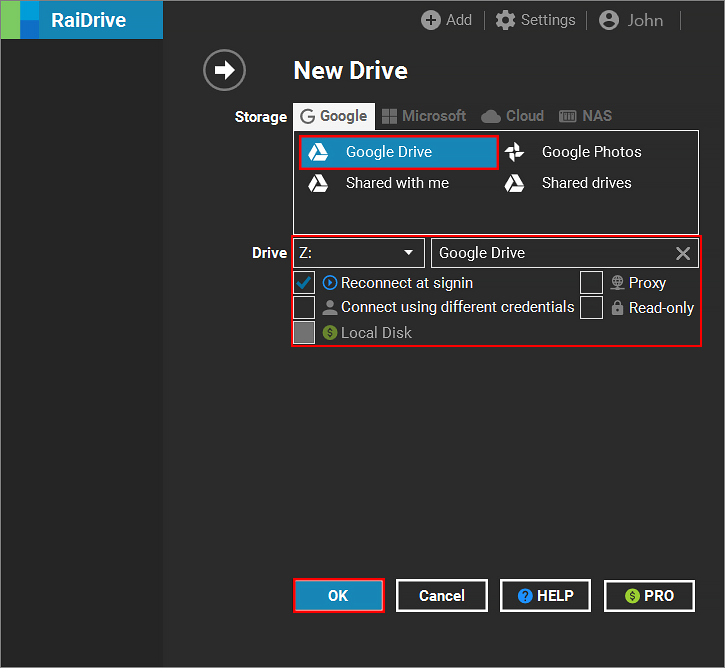The image size is (725, 668).
Task: Click the Read-only label
Action: (x=661, y=308)
